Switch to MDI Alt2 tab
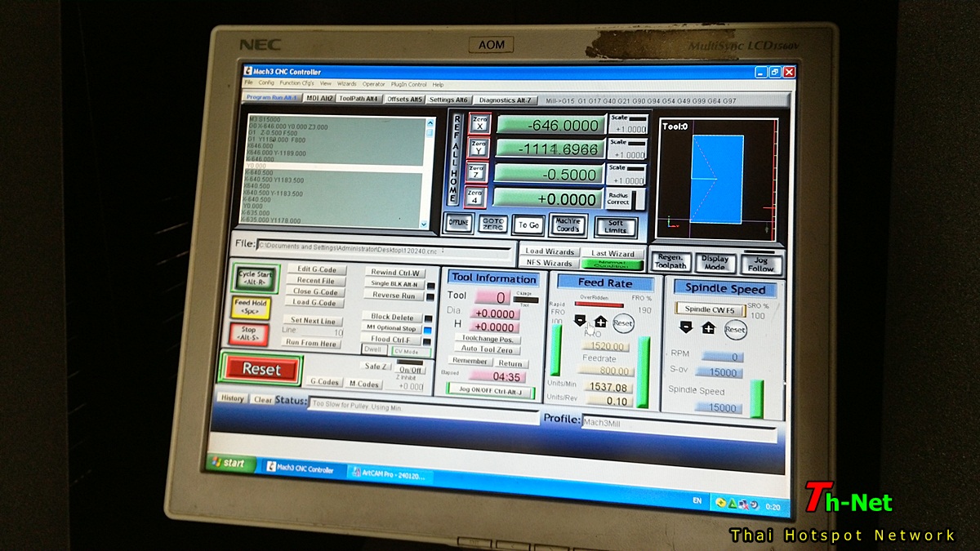980x551 pixels. tap(319, 98)
